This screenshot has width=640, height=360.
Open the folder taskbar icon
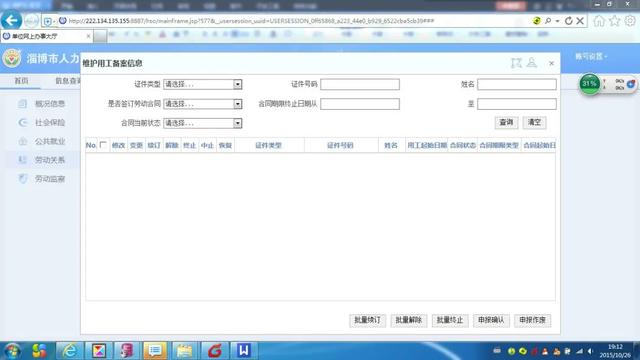tap(184, 351)
